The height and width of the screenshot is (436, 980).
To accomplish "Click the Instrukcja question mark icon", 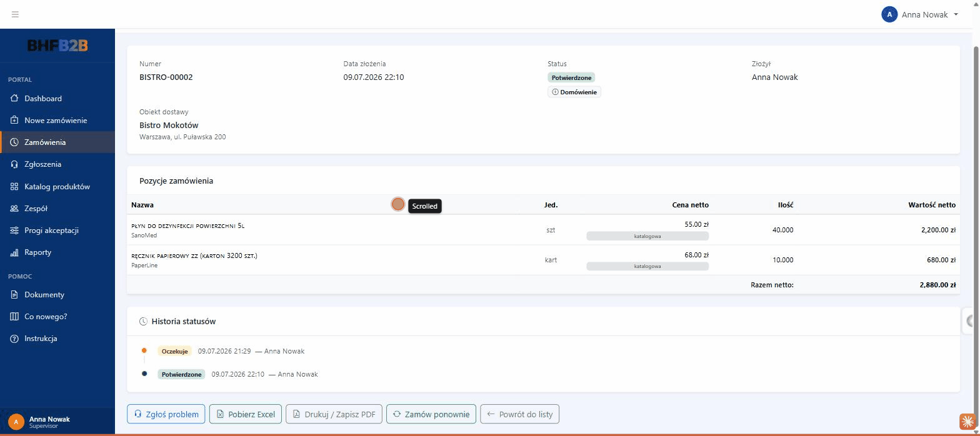I will coord(14,339).
